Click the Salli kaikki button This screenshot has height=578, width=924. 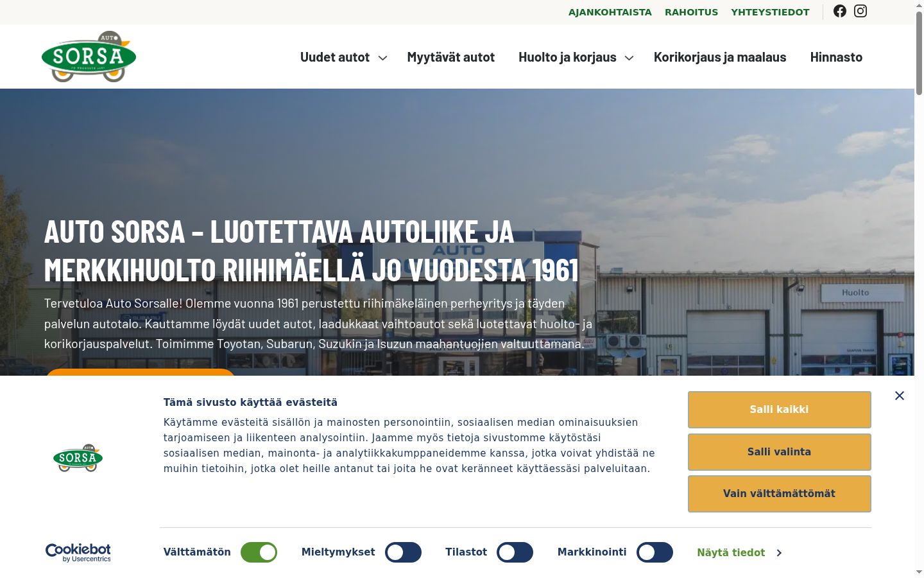[780, 410]
